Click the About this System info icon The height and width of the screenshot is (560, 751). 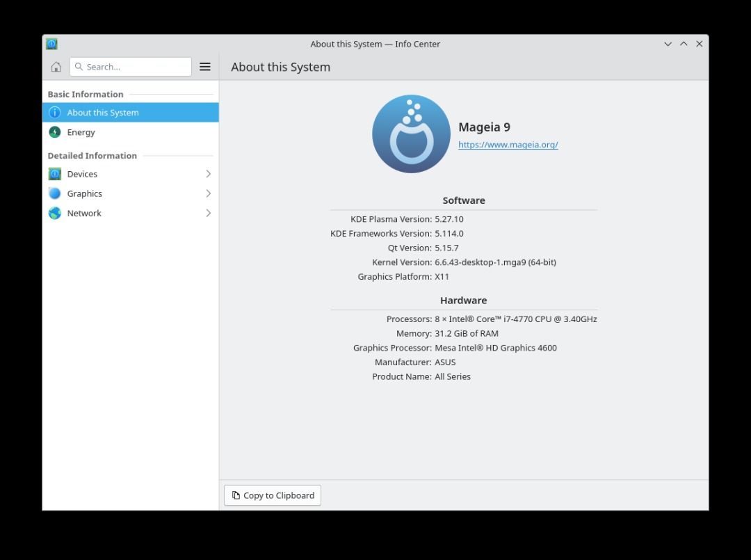tap(55, 113)
